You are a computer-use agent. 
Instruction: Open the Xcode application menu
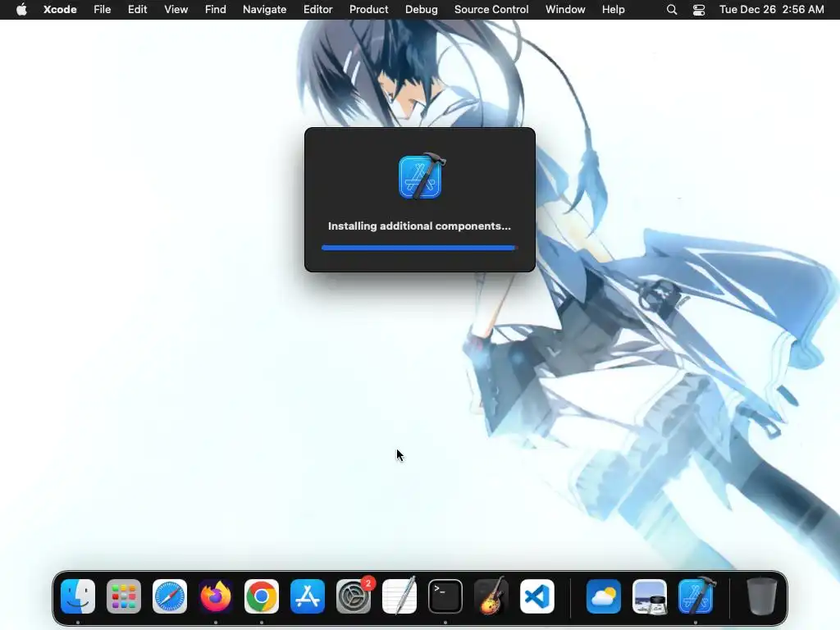(60, 10)
